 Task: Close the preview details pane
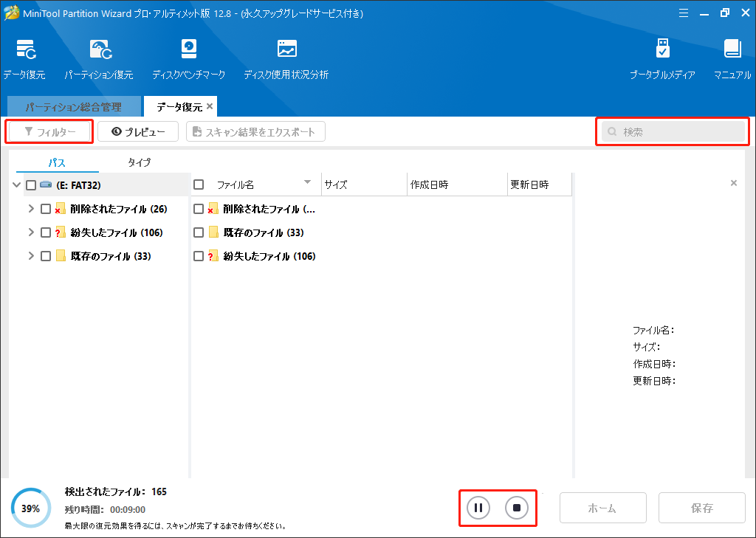(x=734, y=183)
